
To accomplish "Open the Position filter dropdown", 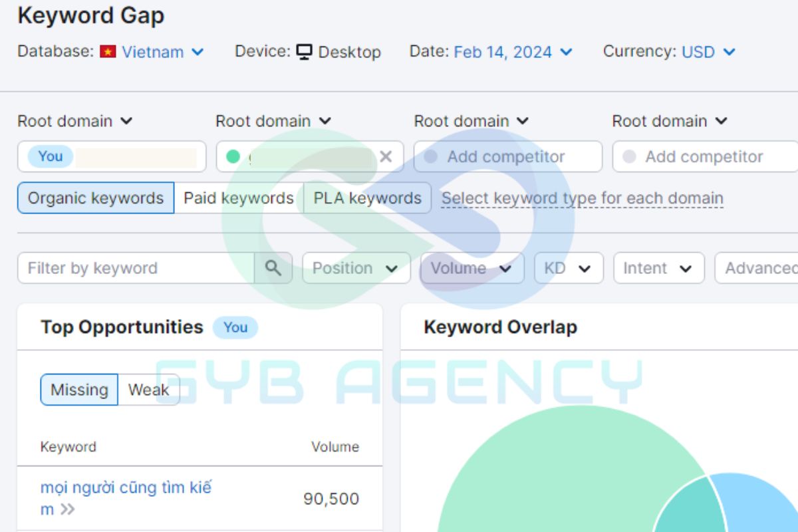I will tap(356, 268).
